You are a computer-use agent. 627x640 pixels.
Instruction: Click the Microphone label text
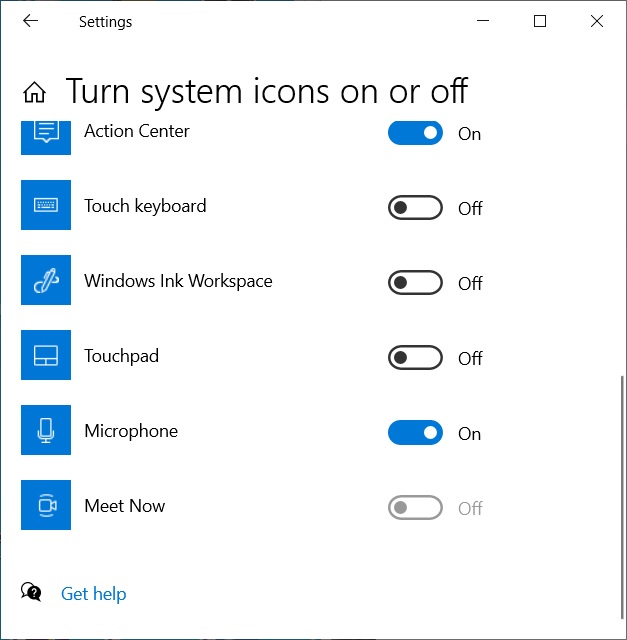point(131,431)
